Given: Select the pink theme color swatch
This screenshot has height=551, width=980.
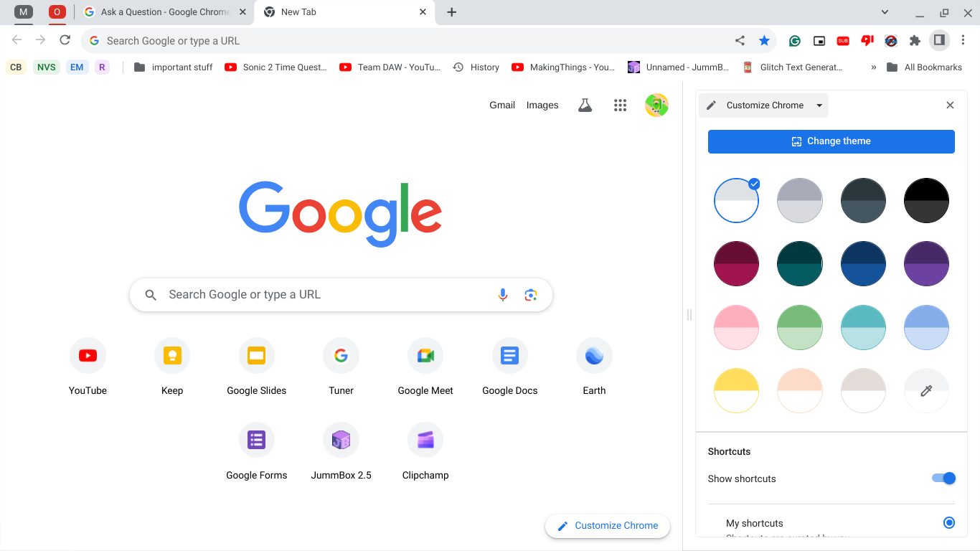Looking at the screenshot, I should 736,327.
